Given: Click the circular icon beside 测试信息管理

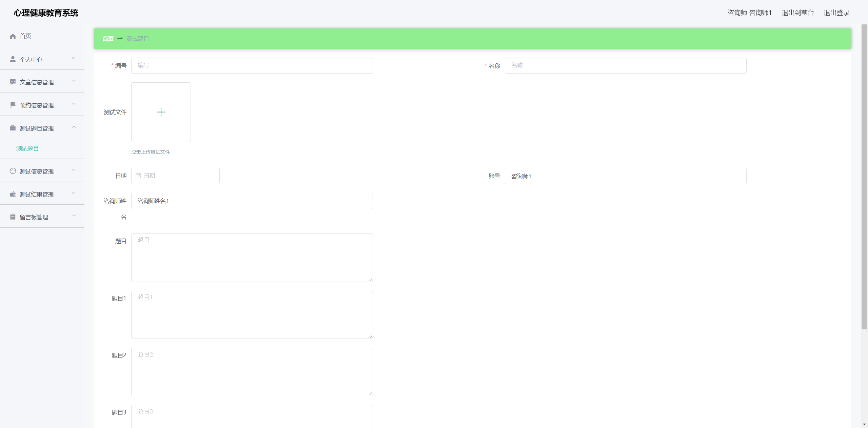Looking at the screenshot, I should [13, 171].
